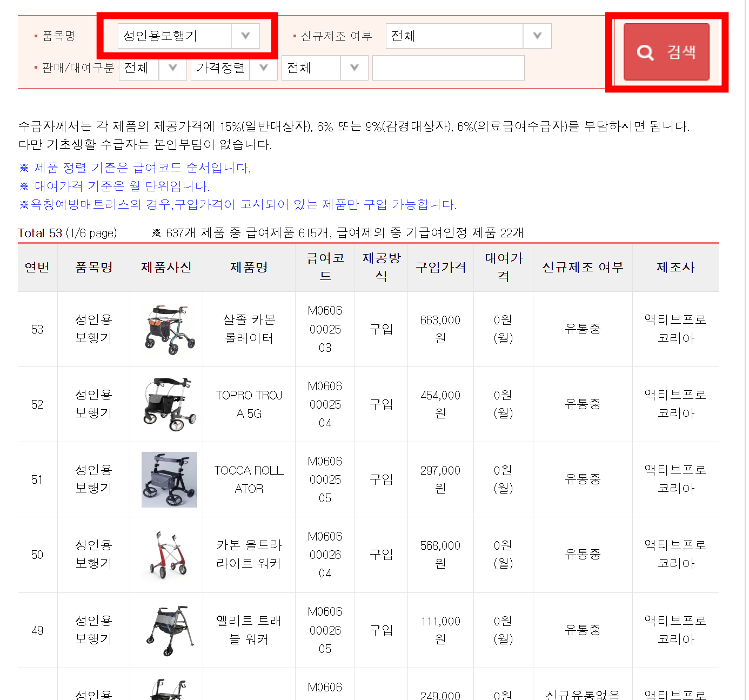749x700 pixels.
Task: Open the 전체 dropdown next to the search text field
Action: 325,68
